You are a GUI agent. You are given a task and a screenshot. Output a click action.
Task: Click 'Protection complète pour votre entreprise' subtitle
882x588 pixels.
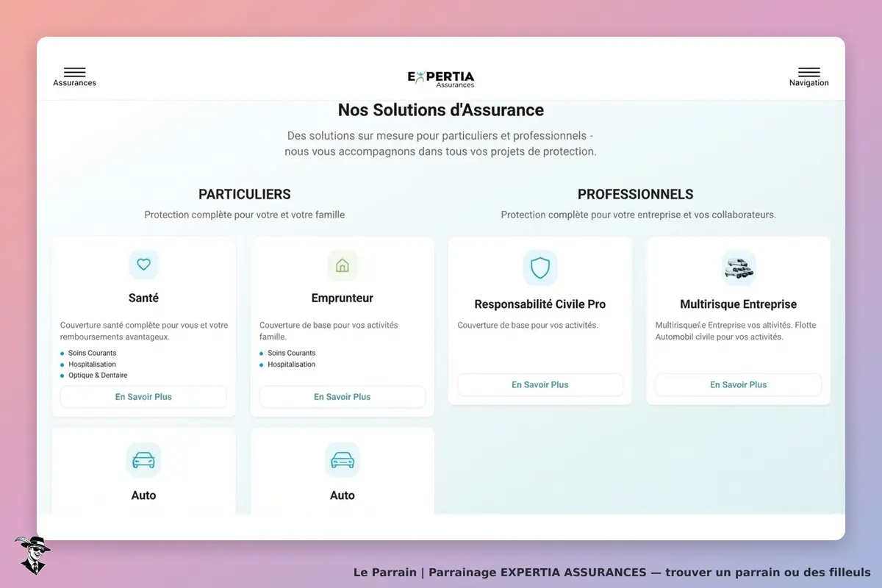tap(639, 215)
